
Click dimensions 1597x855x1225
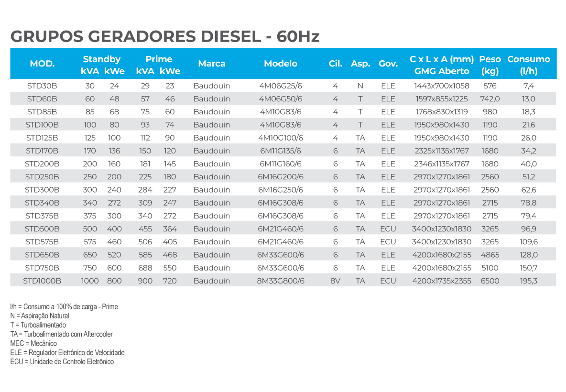click(x=442, y=99)
